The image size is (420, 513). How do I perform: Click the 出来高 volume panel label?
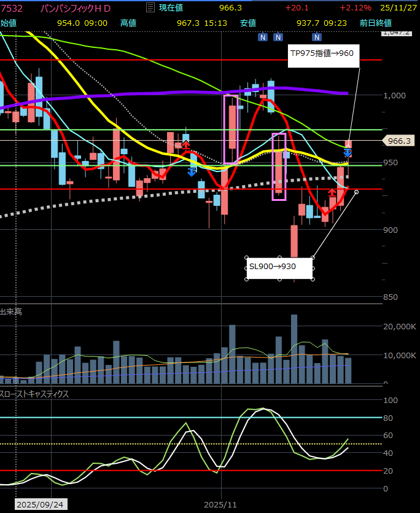tap(11, 312)
